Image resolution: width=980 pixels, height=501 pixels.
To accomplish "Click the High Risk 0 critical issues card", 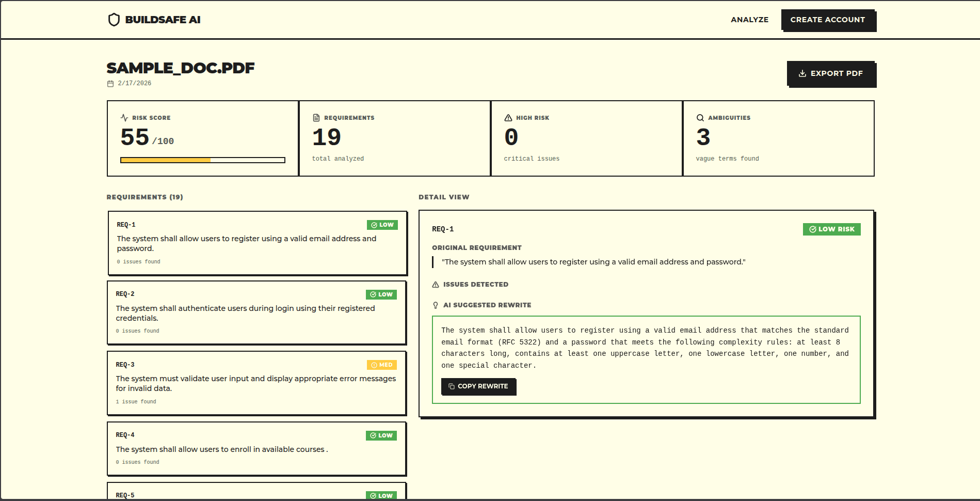I will 587,138.
